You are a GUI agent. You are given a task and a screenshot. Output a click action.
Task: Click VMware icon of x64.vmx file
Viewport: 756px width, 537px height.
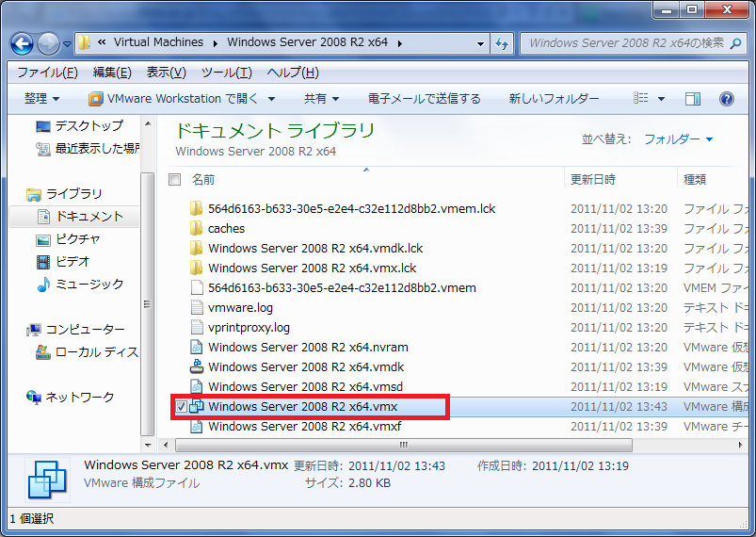pos(197,406)
